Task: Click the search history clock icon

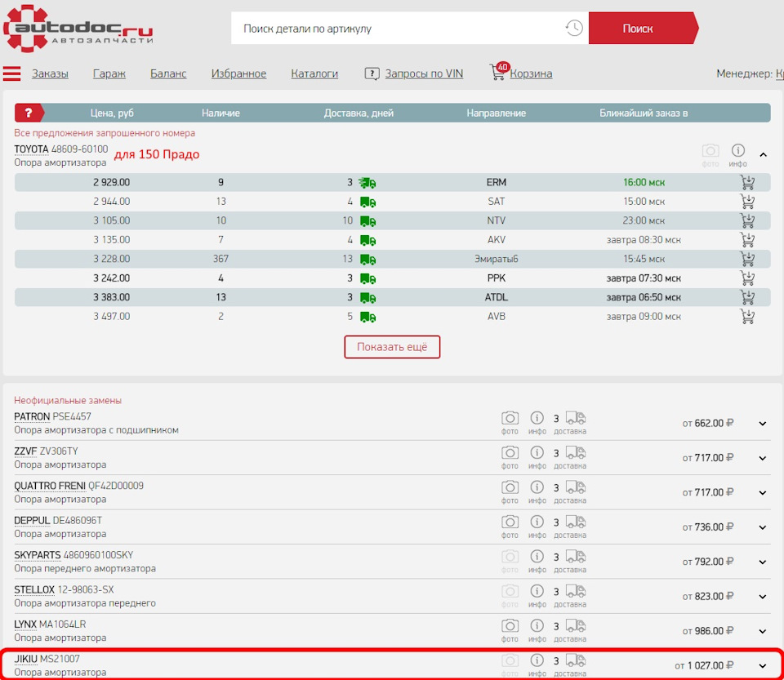Action: (574, 28)
